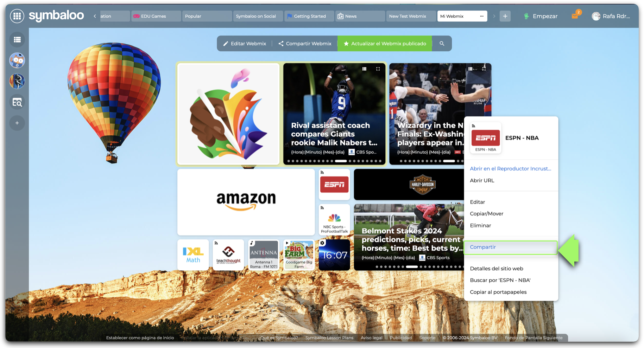Open Symbaloo Lesson Plans footer link
The image size is (644, 348).
[329, 338]
